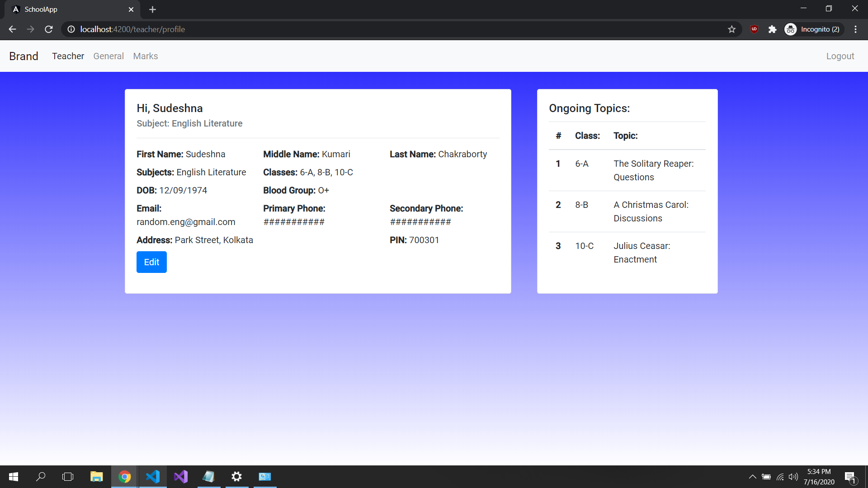Open the uBlock Origin extension

(x=754, y=29)
